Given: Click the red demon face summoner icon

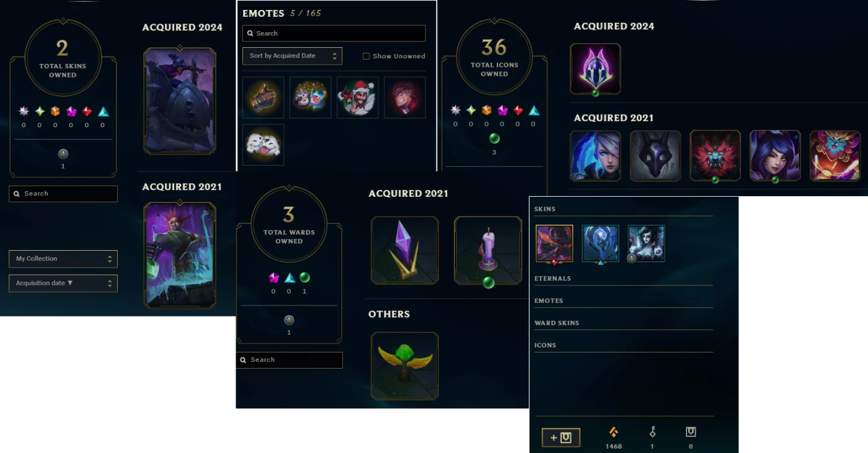Looking at the screenshot, I should [715, 156].
